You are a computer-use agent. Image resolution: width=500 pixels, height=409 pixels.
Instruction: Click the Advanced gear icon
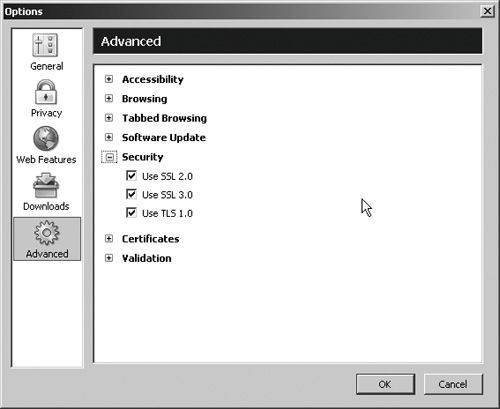tap(47, 233)
